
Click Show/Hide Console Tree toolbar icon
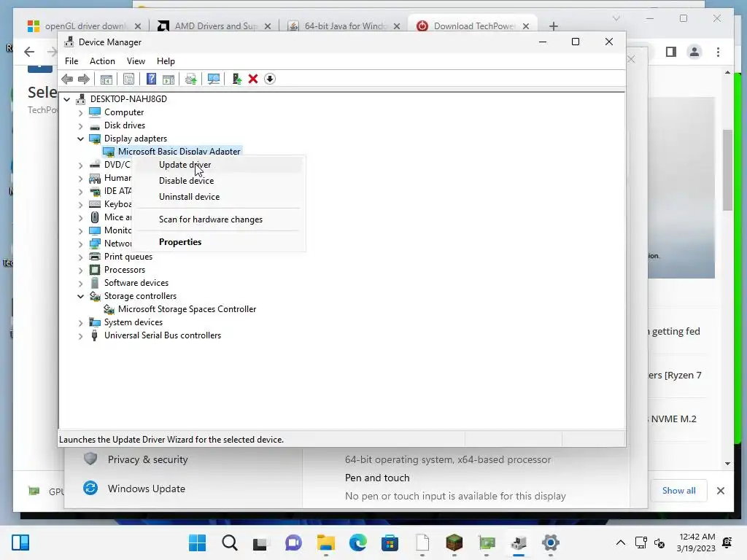[x=107, y=79]
